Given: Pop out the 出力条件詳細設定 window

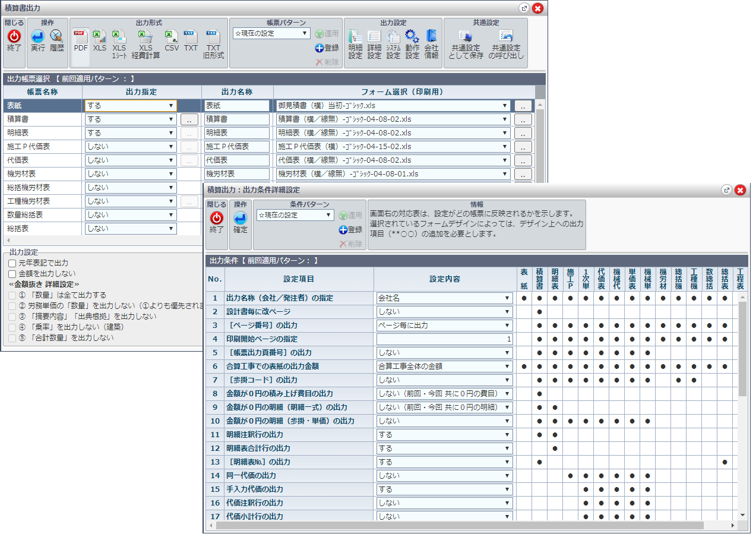Looking at the screenshot, I should 726,189.
